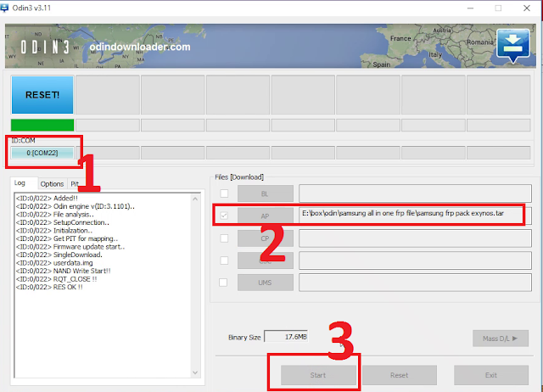The image size is (543, 392).
Task: Open the Pit tab
Action: point(74,184)
